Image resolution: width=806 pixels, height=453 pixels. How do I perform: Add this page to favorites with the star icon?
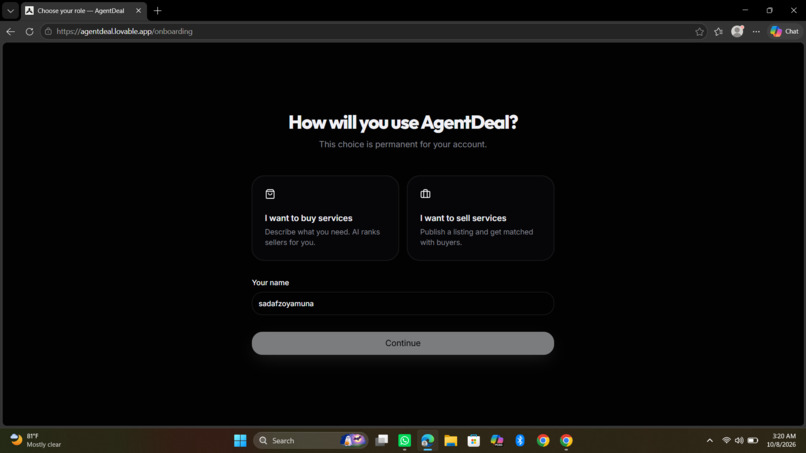tap(699, 31)
